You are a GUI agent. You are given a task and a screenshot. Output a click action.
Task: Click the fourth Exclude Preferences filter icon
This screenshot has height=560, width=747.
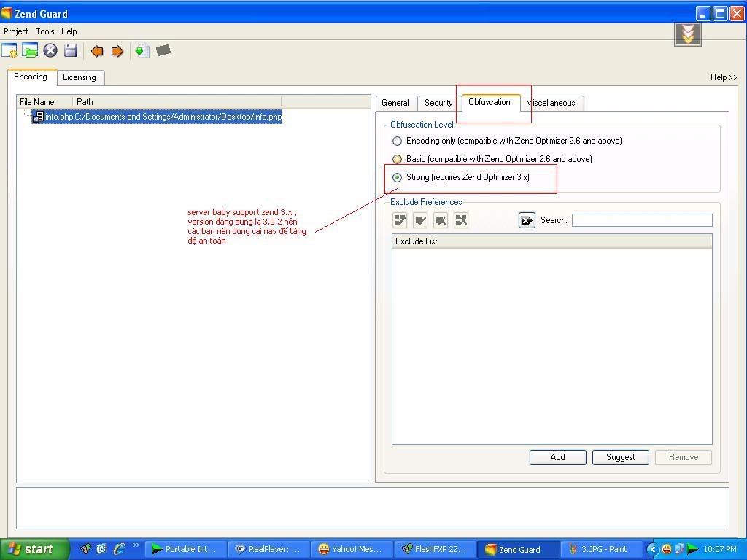click(461, 220)
